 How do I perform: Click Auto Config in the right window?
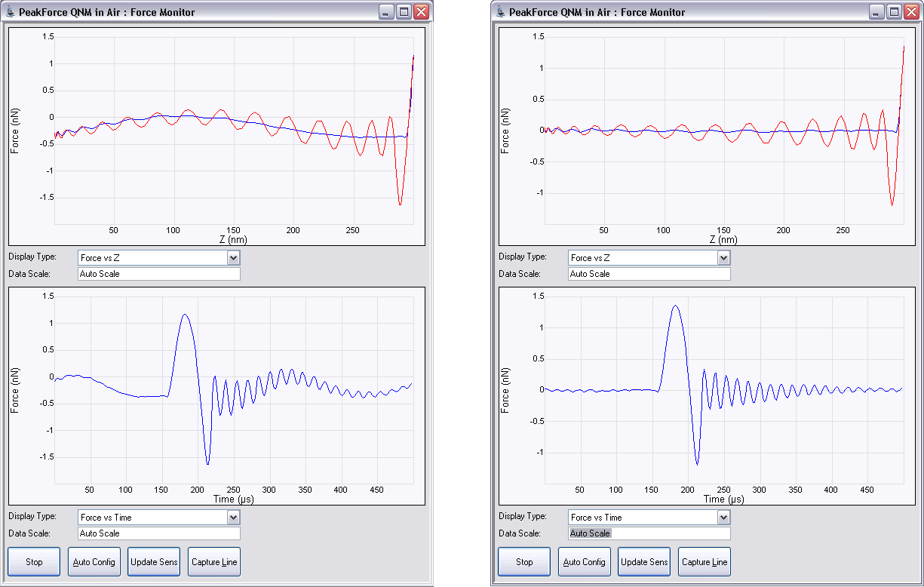584,561
